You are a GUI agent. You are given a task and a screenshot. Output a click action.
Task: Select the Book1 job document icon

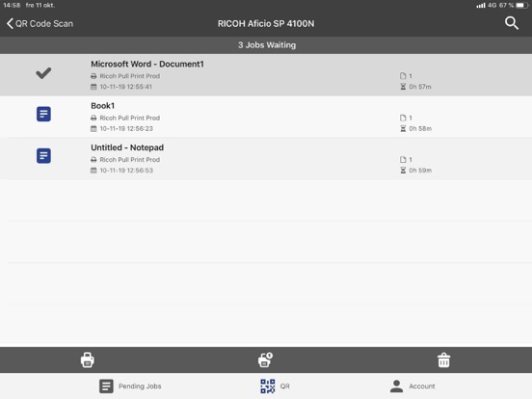click(43, 114)
